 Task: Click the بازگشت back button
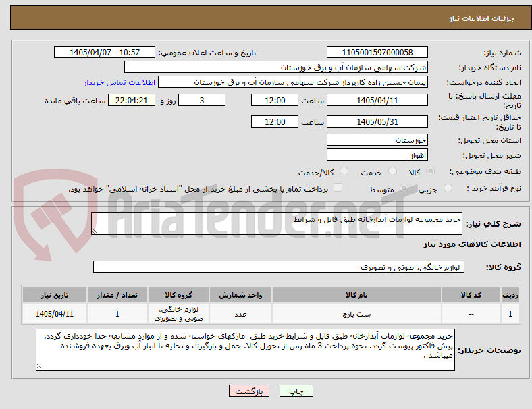coord(249,391)
